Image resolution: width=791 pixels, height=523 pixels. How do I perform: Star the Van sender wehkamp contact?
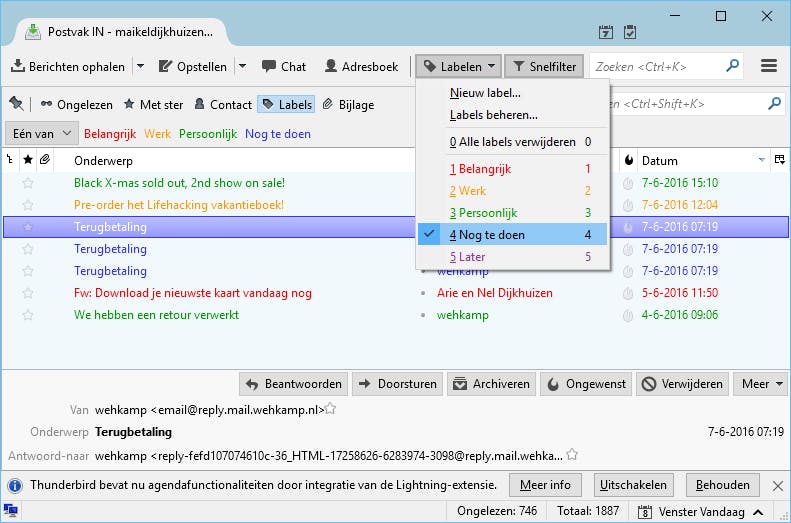tap(330, 409)
